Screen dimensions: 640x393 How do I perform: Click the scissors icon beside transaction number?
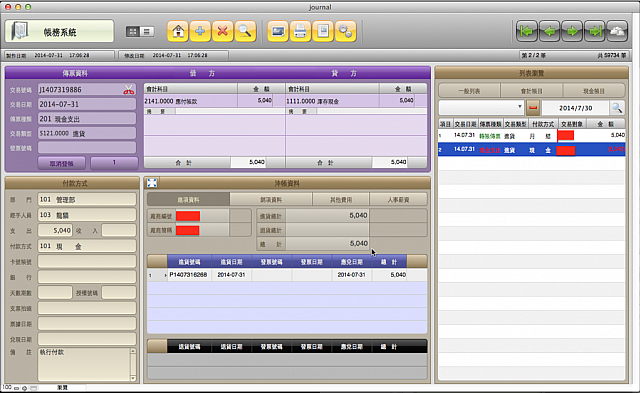[129, 90]
